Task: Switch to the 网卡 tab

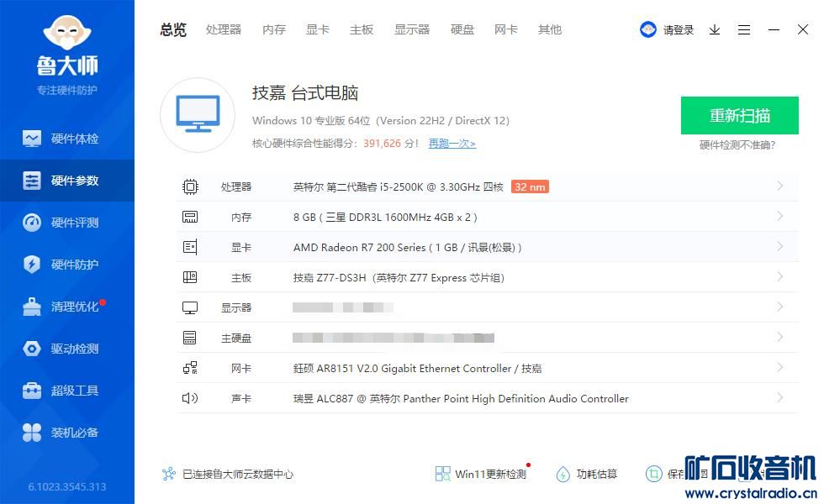Action: [x=506, y=30]
